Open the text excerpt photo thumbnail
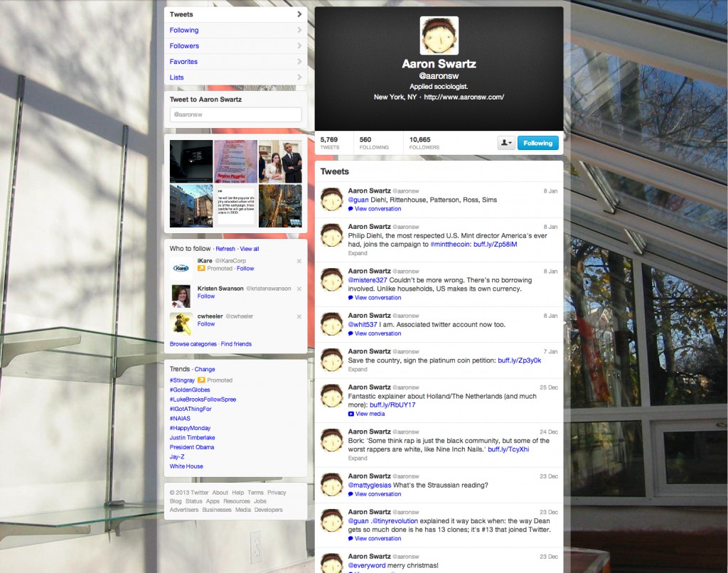 click(235, 205)
